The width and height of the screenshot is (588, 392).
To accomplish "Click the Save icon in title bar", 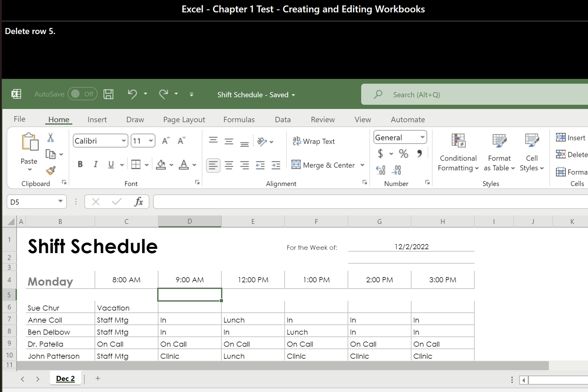I will pyautogui.click(x=108, y=94).
